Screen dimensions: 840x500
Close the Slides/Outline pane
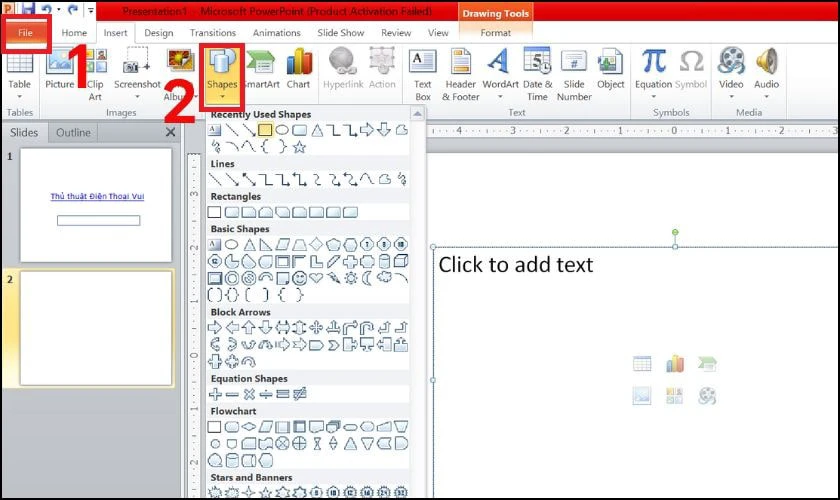click(170, 132)
